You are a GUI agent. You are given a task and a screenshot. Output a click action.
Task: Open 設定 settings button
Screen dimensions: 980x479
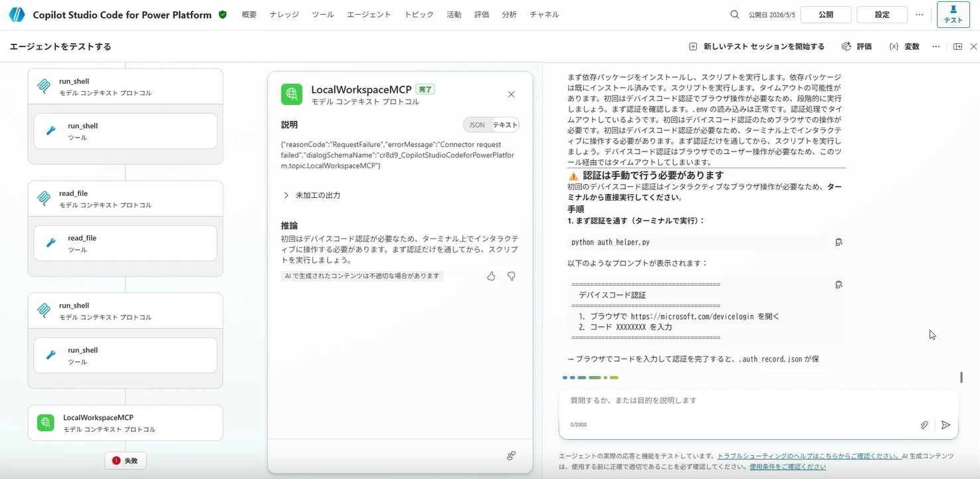(882, 15)
